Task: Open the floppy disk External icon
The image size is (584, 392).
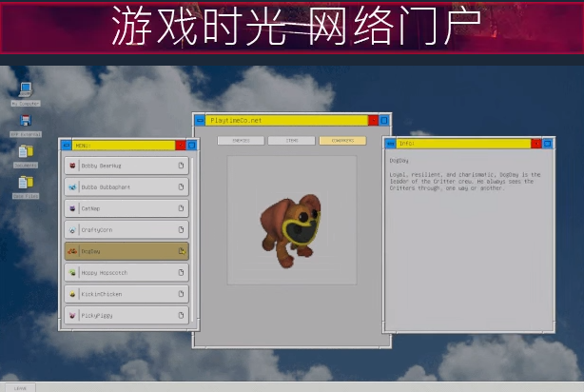Action: (x=26, y=126)
